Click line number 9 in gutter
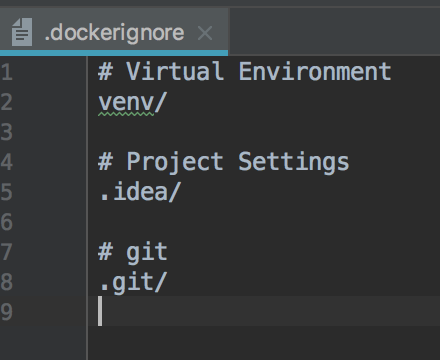This screenshot has height=360, width=440. point(6,312)
